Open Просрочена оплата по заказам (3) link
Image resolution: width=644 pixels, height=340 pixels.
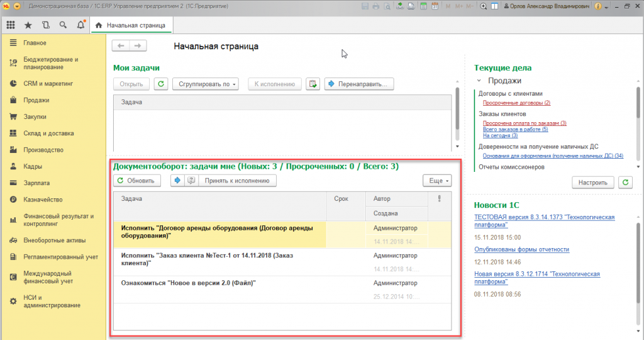[x=525, y=123]
